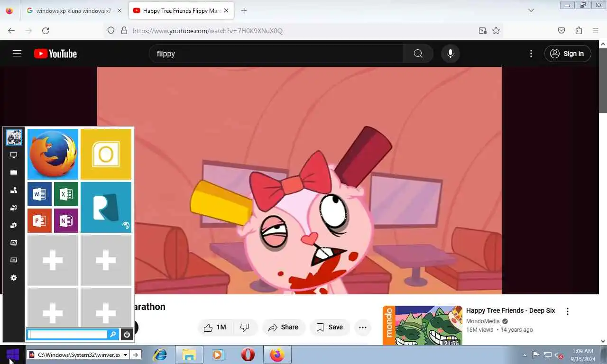607x364 pixels.
Task: Click the Action Center flag icon
Action: 536,355
